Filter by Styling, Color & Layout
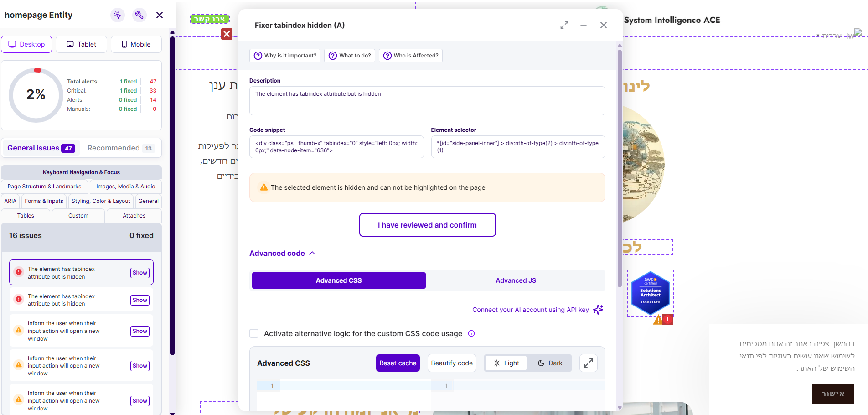 point(101,201)
